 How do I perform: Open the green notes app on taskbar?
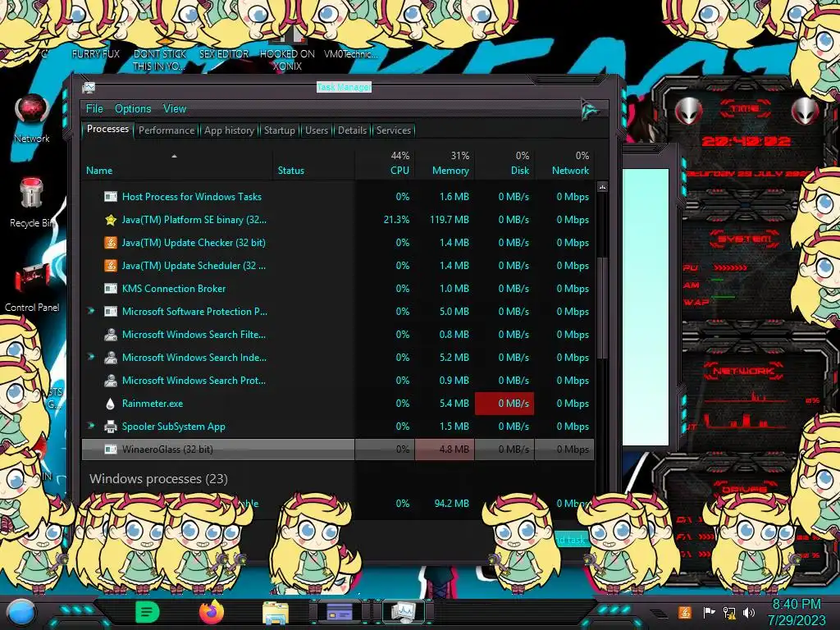[x=148, y=612]
